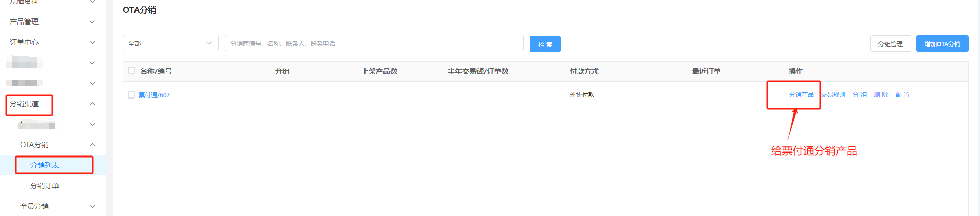Open the 全部 filter dropdown

(170, 44)
